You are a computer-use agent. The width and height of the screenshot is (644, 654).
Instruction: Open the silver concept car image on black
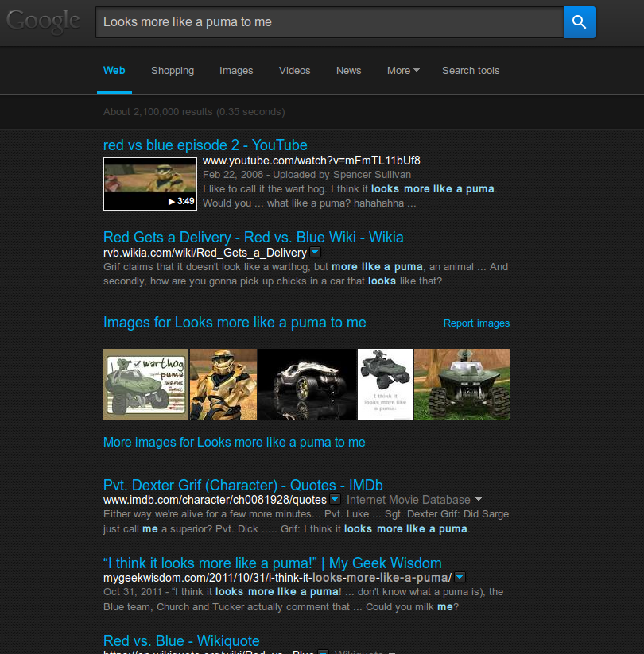(x=307, y=385)
